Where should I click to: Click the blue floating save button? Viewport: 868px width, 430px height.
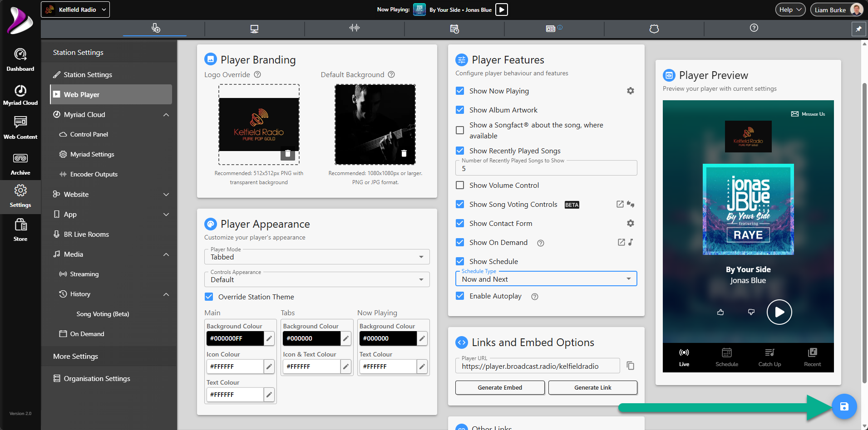click(x=844, y=406)
